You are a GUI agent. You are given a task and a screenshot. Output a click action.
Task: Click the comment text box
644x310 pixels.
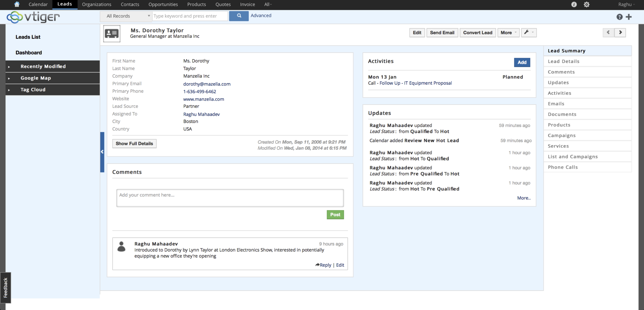coord(230,198)
